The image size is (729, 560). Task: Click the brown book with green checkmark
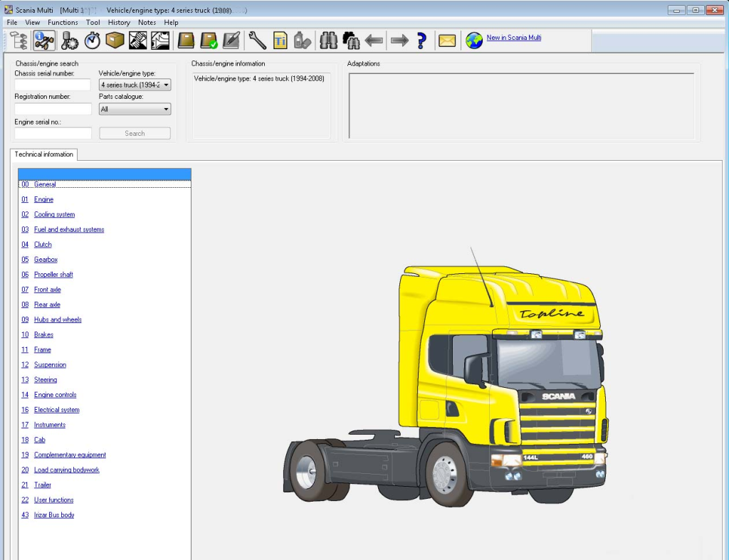[x=209, y=41]
